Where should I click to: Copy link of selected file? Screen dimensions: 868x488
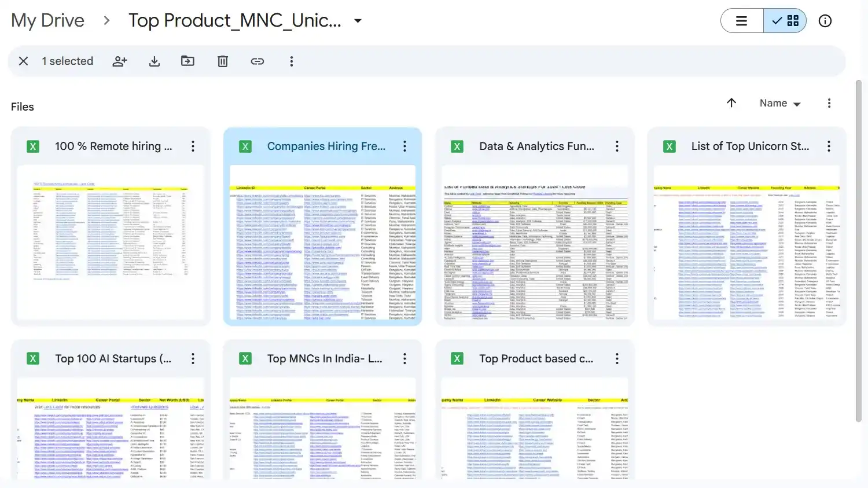pyautogui.click(x=258, y=61)
